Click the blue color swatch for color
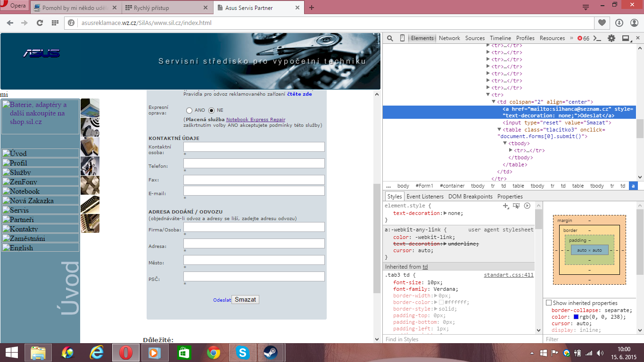 [576, 317]
